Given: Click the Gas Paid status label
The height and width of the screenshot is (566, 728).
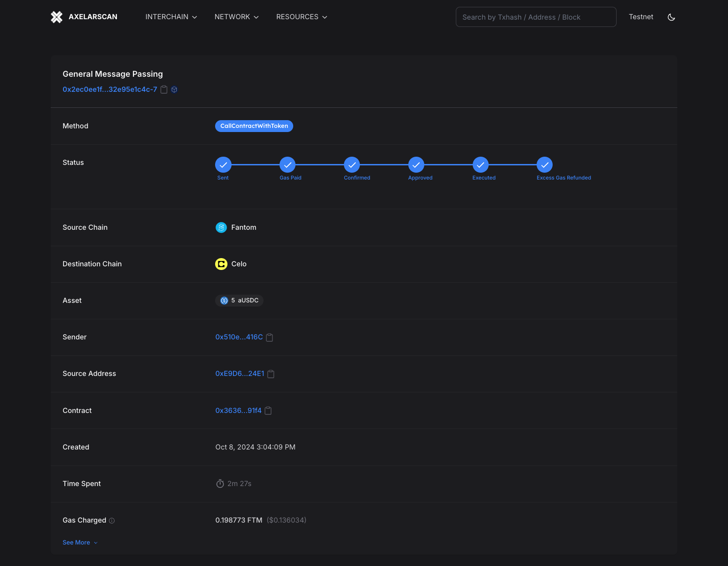Looking at the screenshot, I should [290, 178].
